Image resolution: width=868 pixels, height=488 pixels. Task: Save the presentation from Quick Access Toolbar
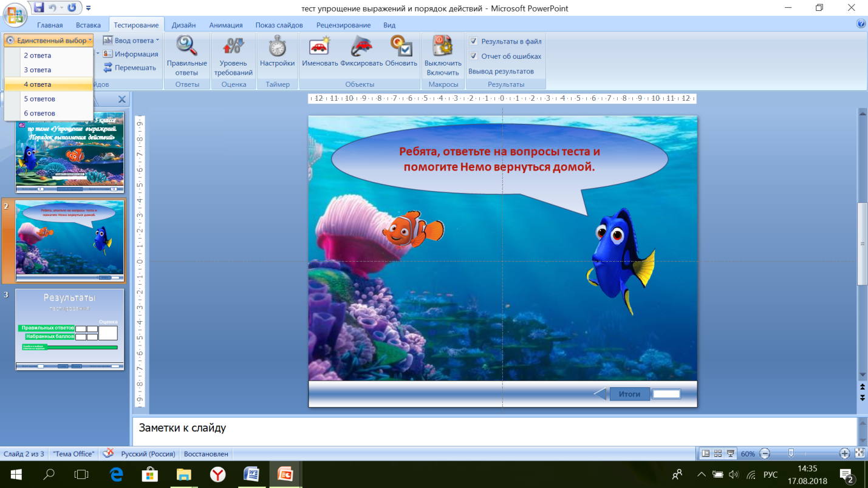[x=39, y=8]
